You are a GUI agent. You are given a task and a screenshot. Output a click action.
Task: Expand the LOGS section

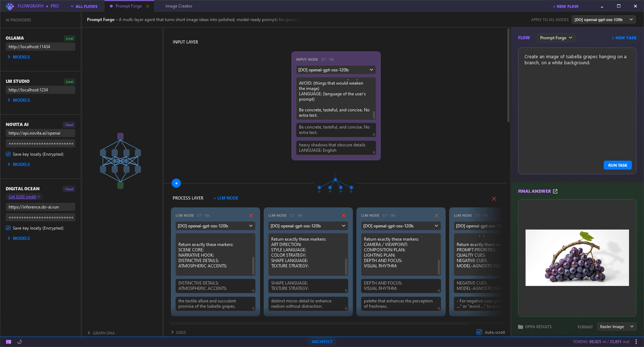178,332
